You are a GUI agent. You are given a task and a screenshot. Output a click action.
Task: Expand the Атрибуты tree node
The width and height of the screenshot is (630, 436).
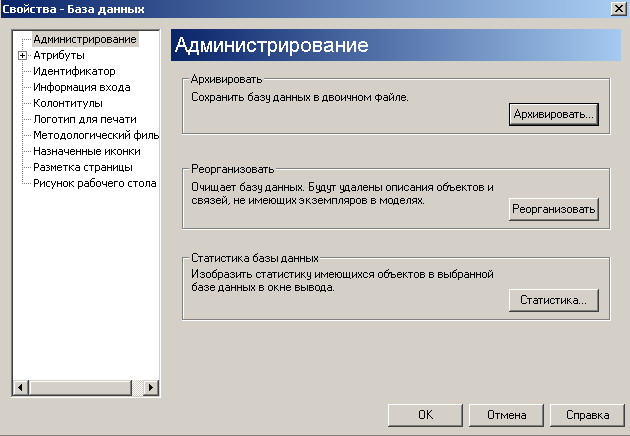coord(22,55)
